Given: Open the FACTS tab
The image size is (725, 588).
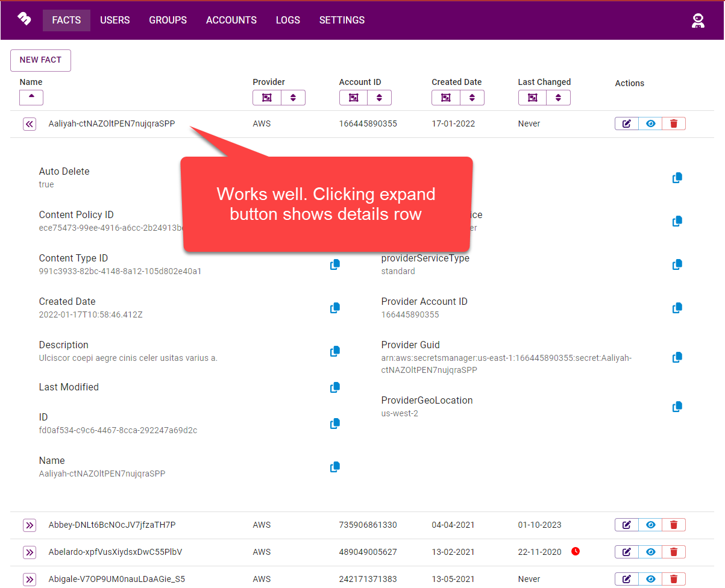Looking at the screenshot, I should pos(66,20).
